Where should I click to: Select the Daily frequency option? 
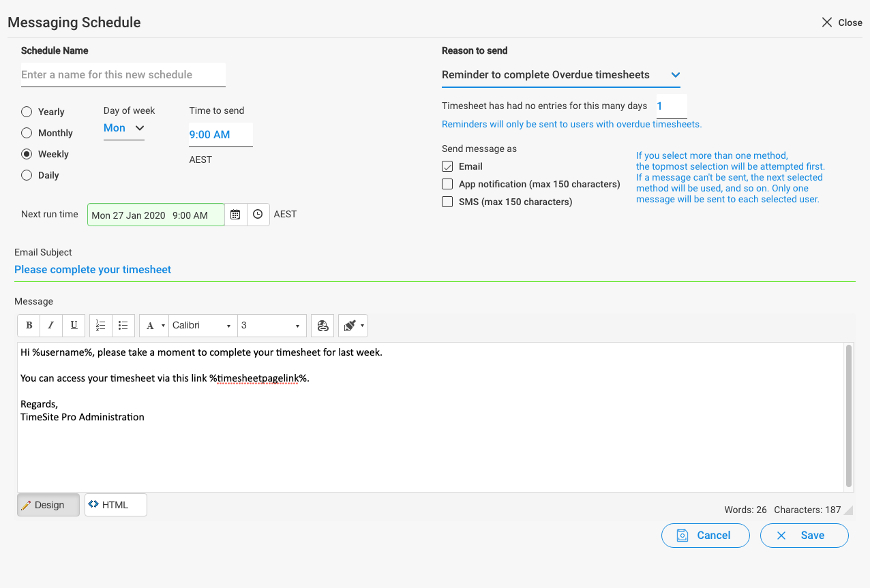[27, 175]
